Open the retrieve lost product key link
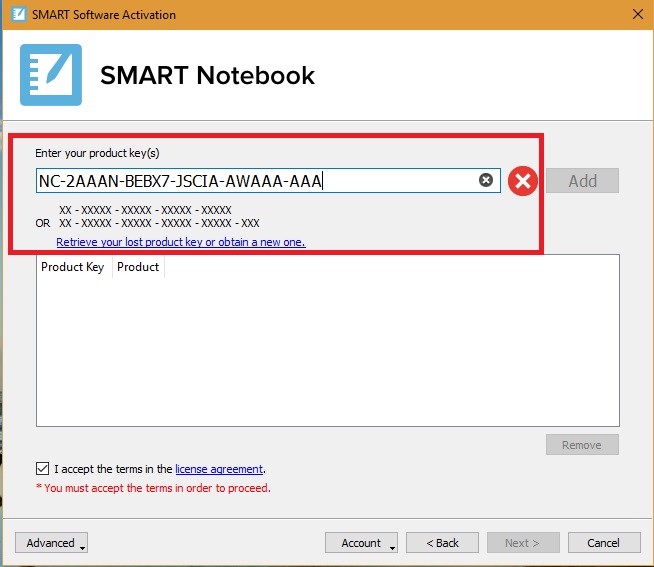The image size is (654, 567). (181, 242)
